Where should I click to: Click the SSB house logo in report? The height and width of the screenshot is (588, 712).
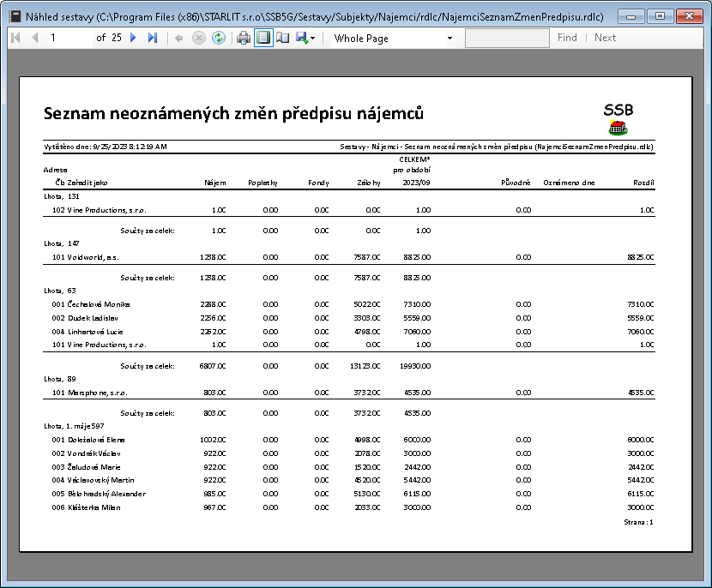618,127
